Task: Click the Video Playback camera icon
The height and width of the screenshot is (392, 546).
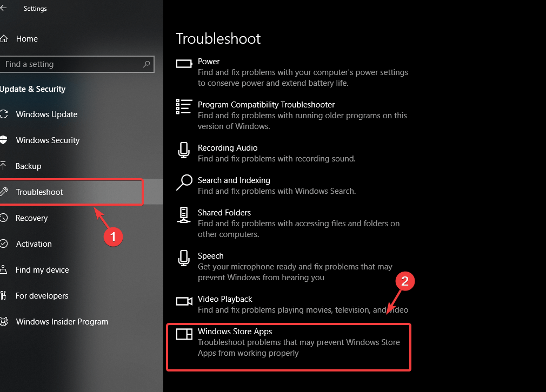Action: tap(184, 301)
